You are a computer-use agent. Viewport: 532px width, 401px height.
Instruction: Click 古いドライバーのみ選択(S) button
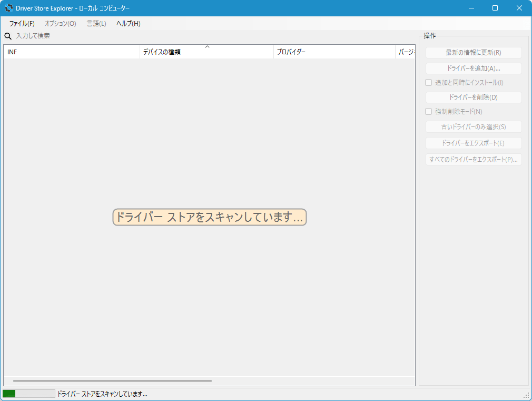coord(474,126)
